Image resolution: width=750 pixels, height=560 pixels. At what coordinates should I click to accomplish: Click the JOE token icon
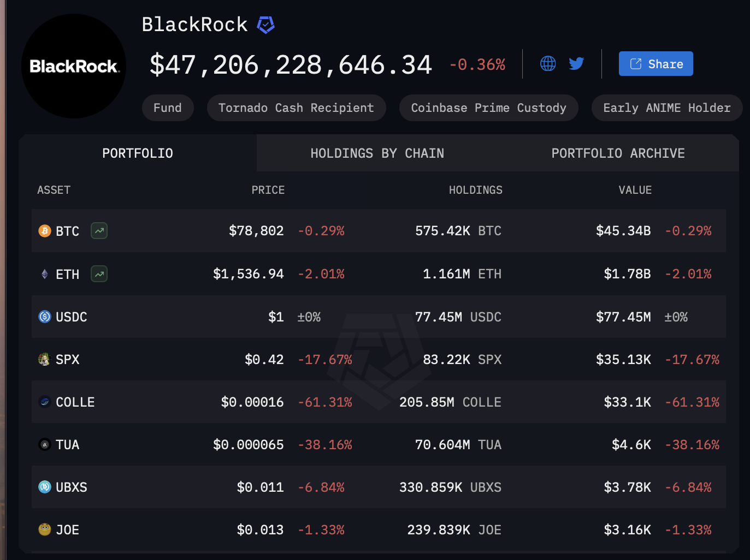pyautogui.click(x=45, y=529)
